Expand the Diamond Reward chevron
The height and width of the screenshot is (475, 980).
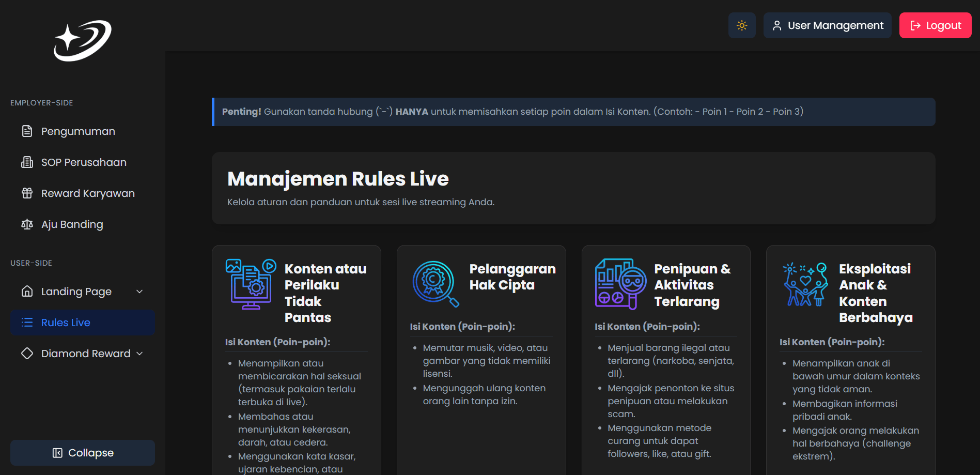(x=139, y=354)
